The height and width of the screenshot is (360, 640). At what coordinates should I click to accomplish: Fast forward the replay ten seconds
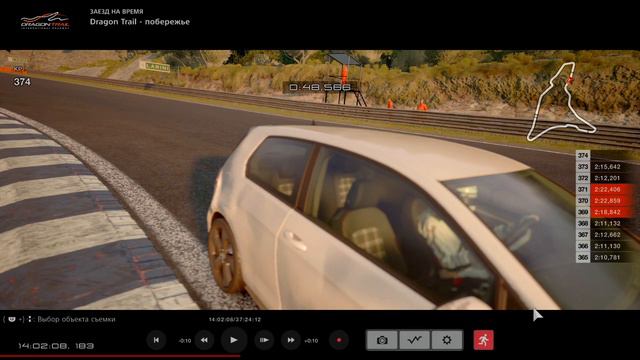coord(291,340)
